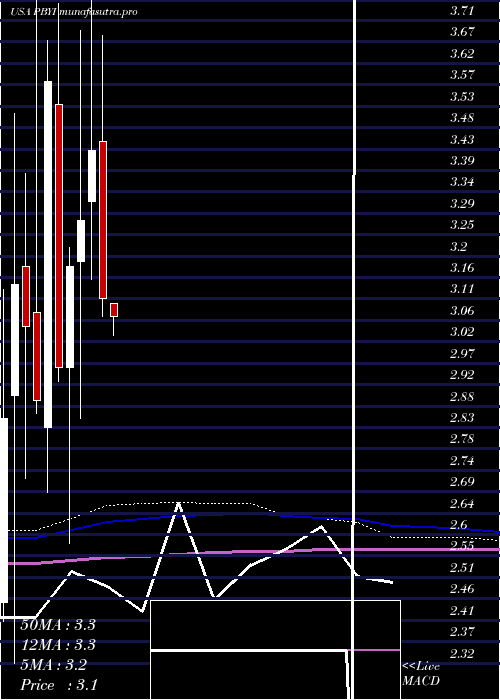The width and height of the screenshot is (500, 700).
Task: Click the 50MA : 3.3 legend entry
Action: 58,625
